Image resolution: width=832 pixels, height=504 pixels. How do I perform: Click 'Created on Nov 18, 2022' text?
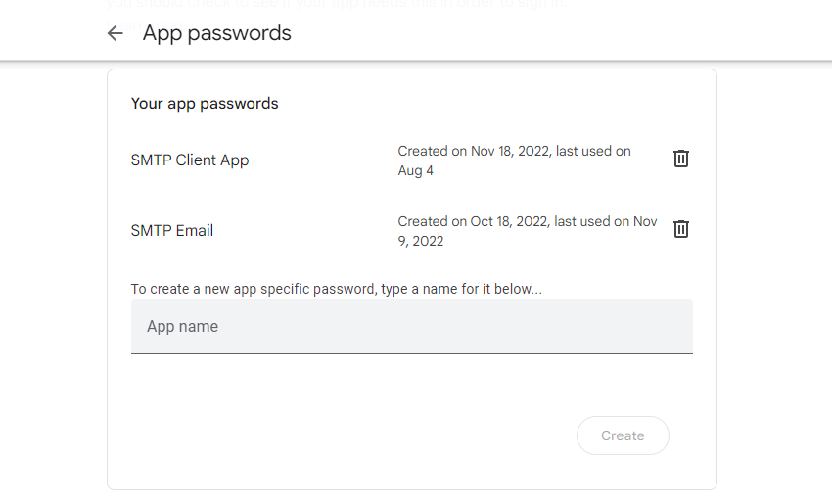[474, 151]
